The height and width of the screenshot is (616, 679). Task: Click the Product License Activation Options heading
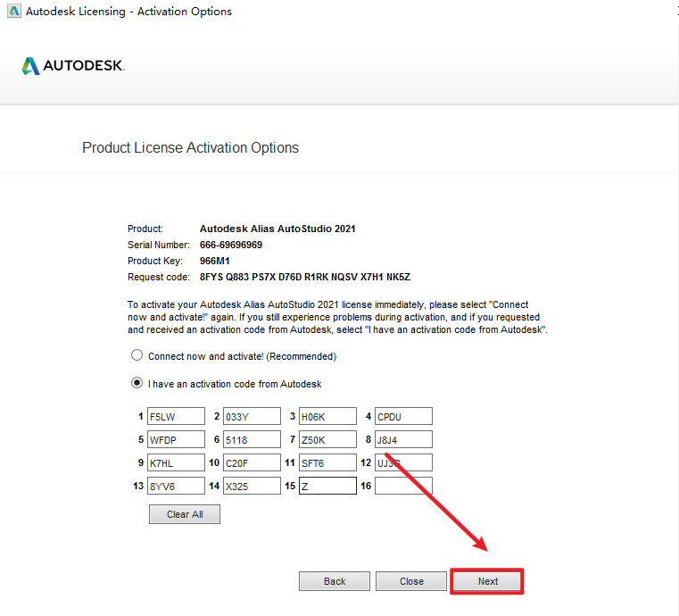pos(191,147)
